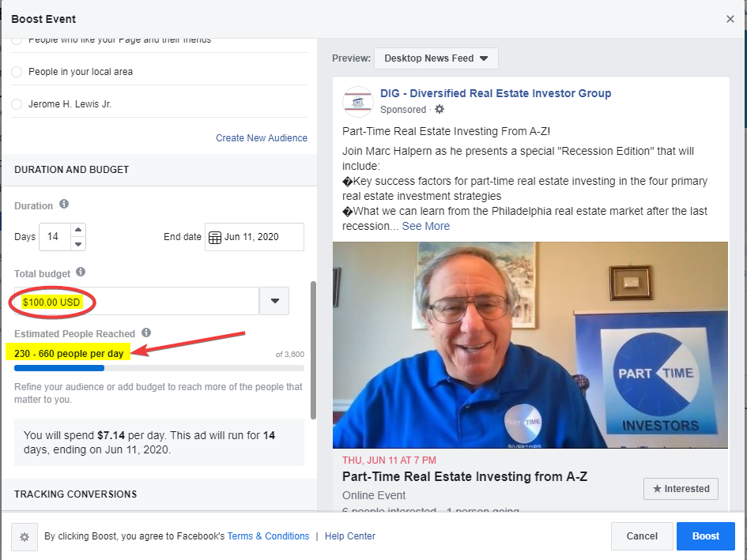Open settings gear at dialog bottom left

pos(25,536)
